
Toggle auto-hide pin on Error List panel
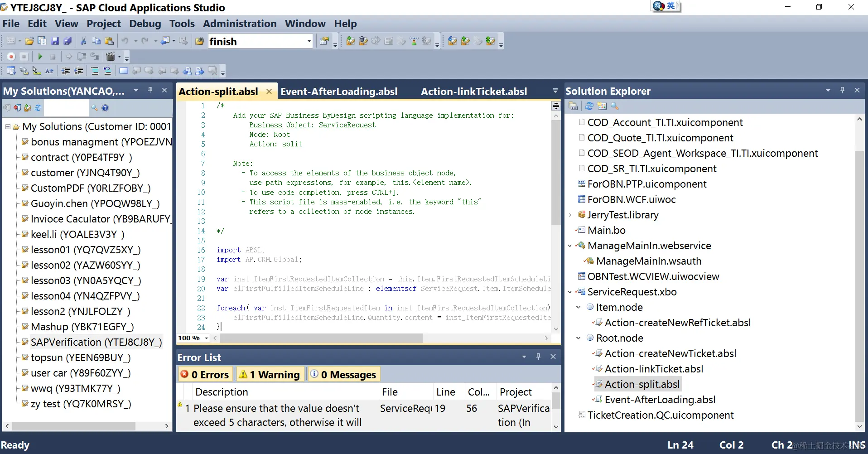pos(538,357)
